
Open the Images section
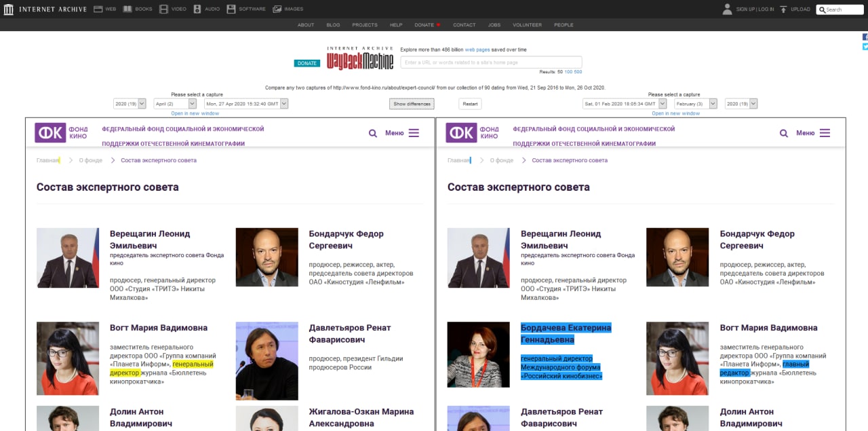288,9
